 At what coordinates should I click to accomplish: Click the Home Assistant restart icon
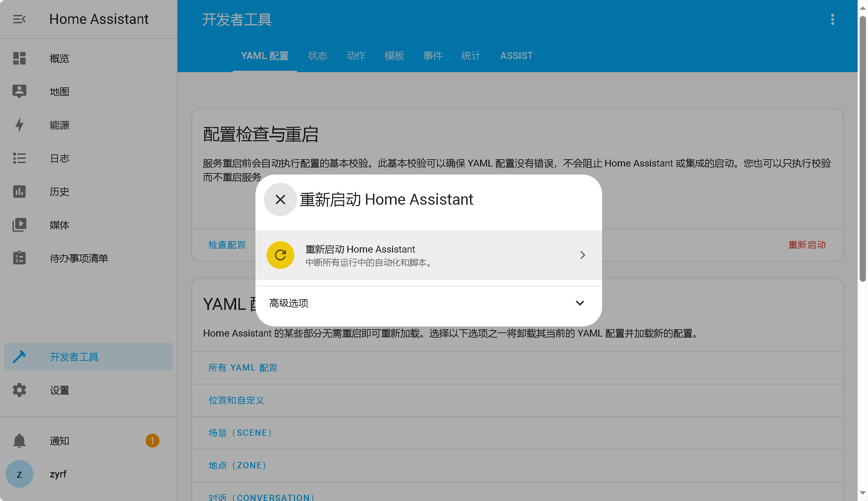(x=281, y=255)
